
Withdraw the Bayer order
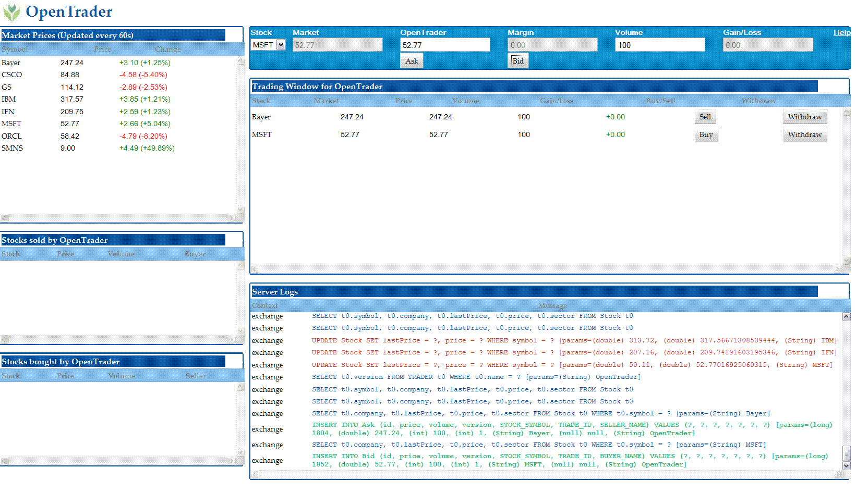tap(804, 116)
